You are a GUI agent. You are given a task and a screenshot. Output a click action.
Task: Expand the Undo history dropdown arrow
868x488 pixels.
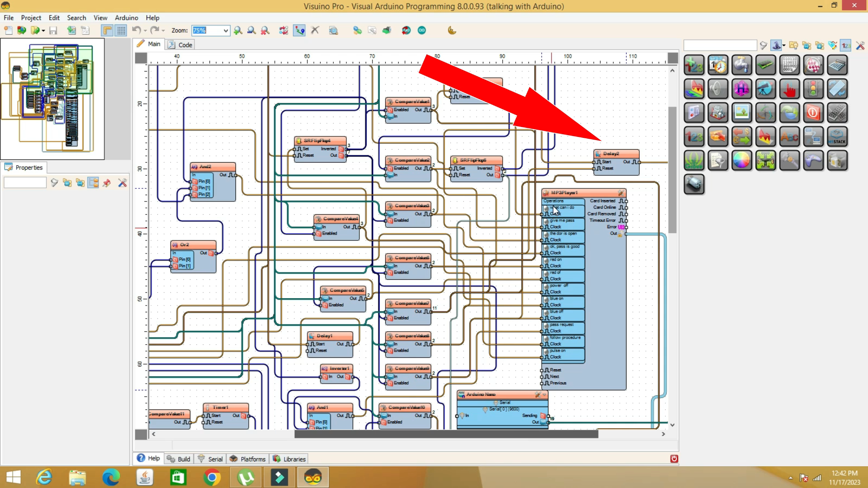pyautogui.click(x=145, y=30)
